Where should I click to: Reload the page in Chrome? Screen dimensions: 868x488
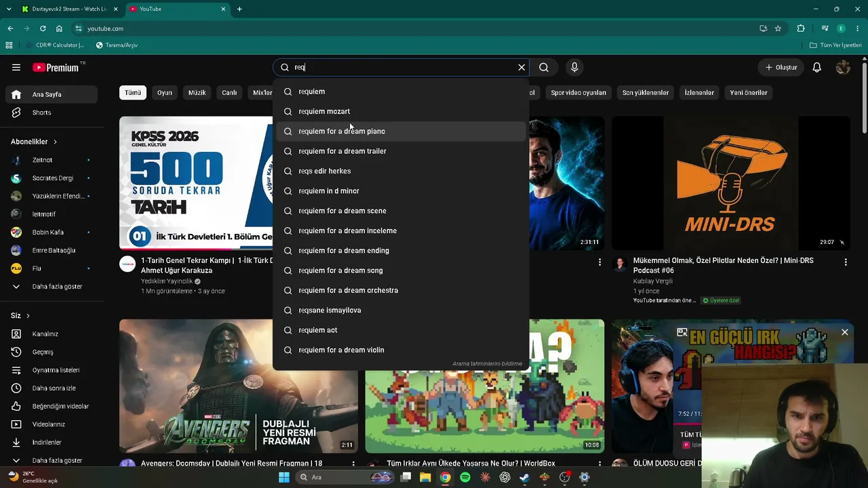tap(43, 28)
